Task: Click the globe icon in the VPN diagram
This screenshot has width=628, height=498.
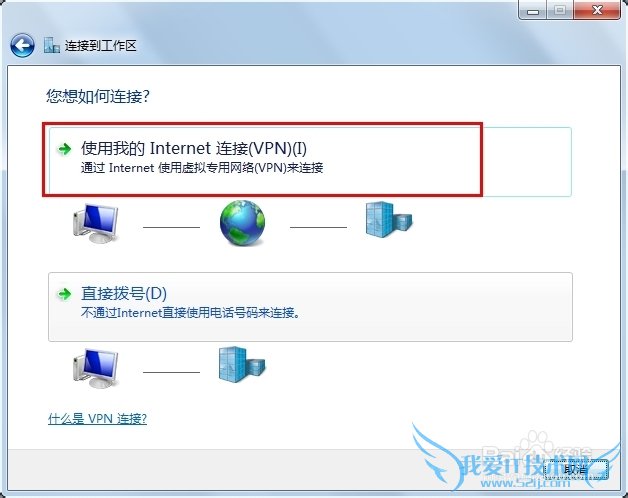Action: coord(242,223)
